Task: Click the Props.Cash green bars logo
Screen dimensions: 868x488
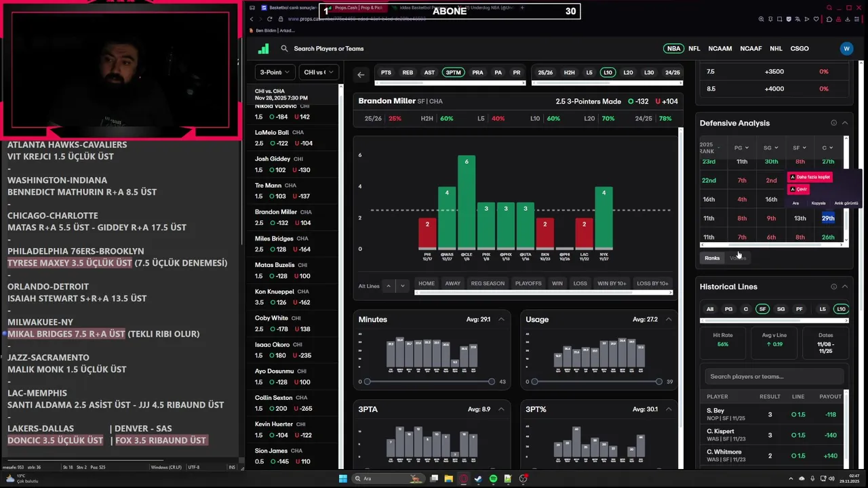Action: [x=264, y=49]
